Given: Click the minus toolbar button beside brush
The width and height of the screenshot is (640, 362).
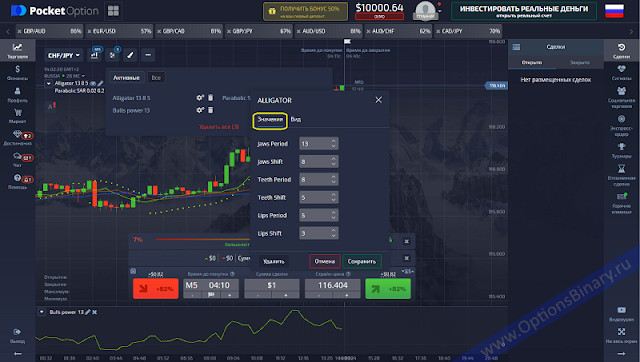Looking at the screenshot, I should click(148, 55).
